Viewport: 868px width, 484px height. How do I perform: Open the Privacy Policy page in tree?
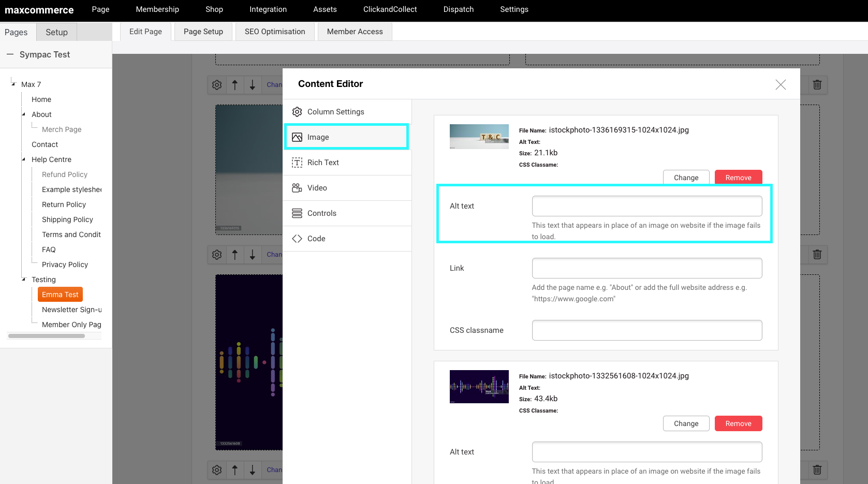[x=65, y=265]
